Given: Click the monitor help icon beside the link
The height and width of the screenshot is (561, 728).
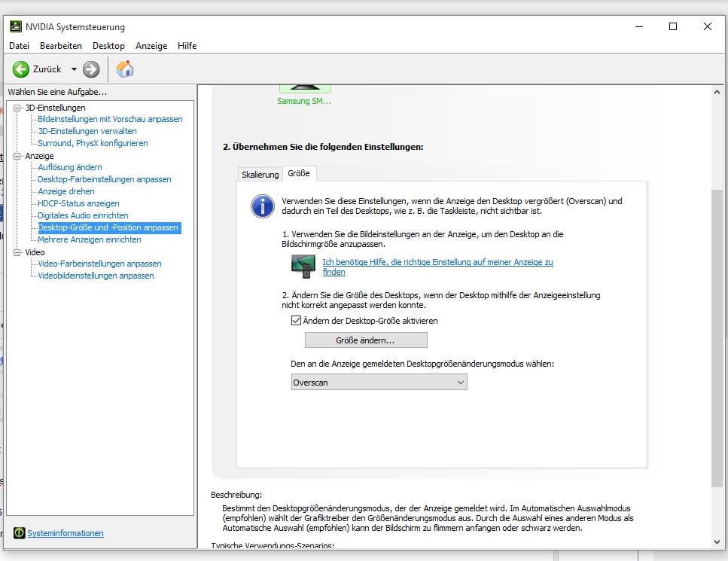Looking at the screenshot, I should (x=303, y=266).
